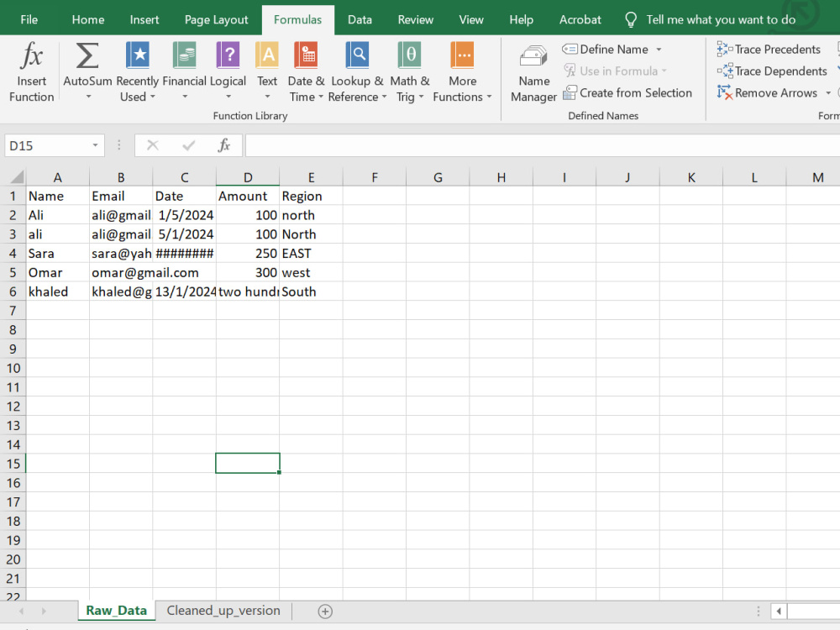The image size is (840, 630).
Task: Open Recently Used functions star icon
Action: (138, 55)
